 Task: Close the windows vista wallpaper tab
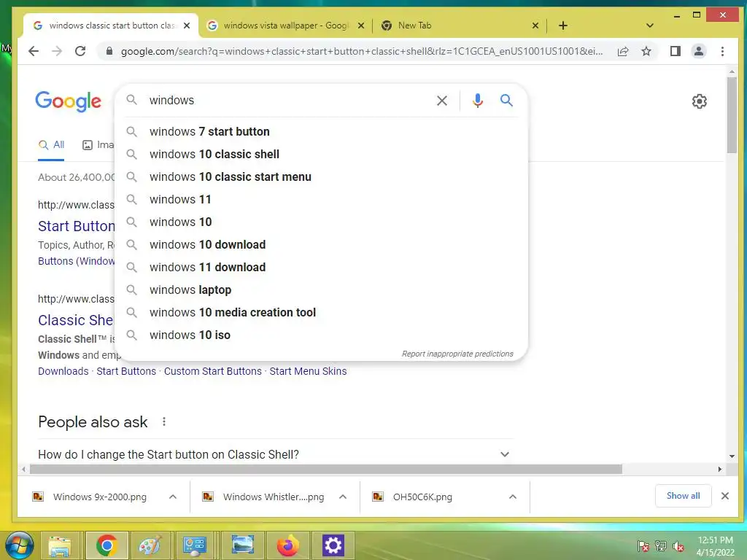(360, 26)
